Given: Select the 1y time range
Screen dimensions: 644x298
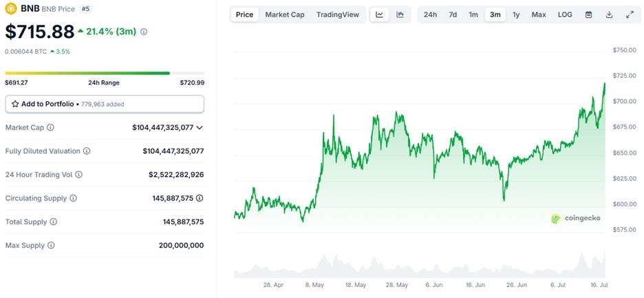Looking at the screenshot, I should [x=516, y=14].
